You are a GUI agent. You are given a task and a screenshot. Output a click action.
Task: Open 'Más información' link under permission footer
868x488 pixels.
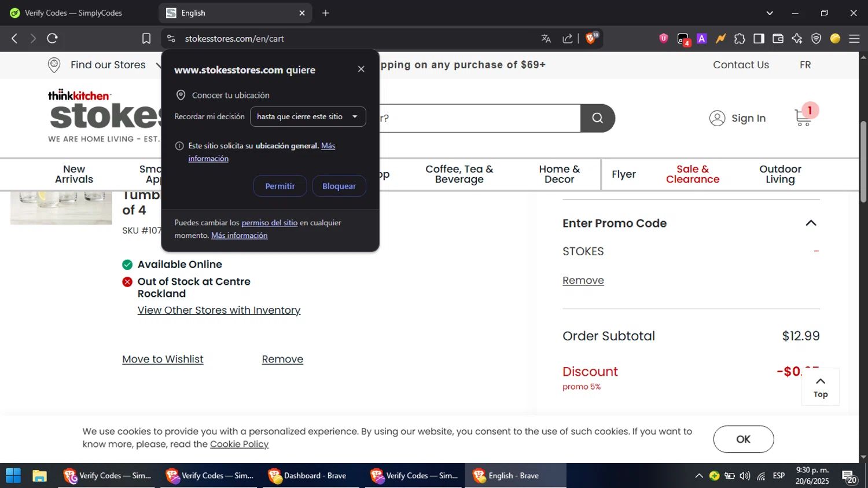(x=240, y=235)
